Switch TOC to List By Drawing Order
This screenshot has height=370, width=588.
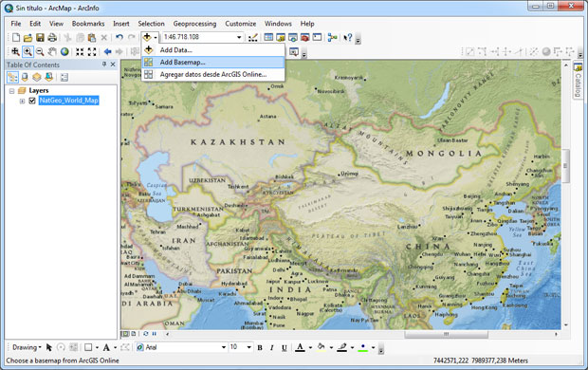point(12,77)
